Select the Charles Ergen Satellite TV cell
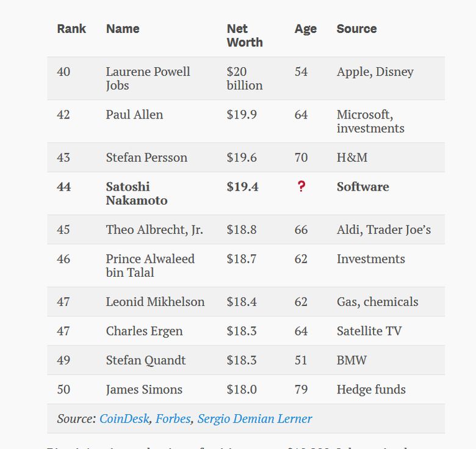This screenshot has height=449, width=476. click(369, 331)
